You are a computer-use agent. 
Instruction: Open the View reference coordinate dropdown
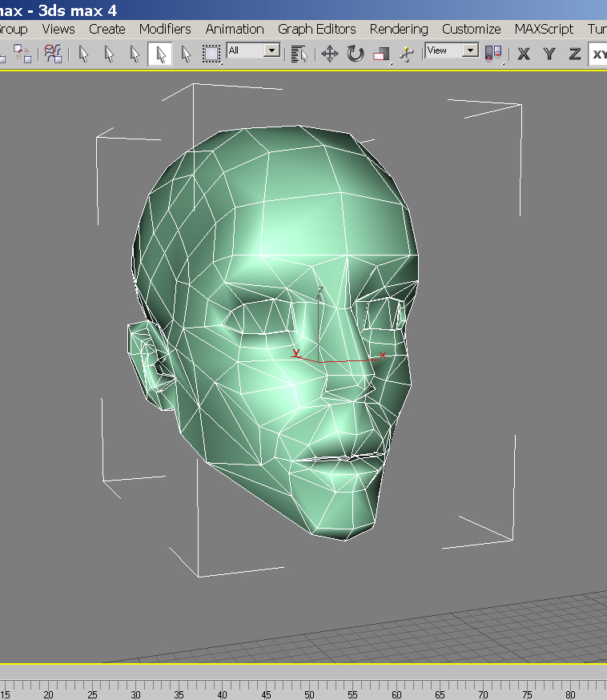click(x=471, y=50)
